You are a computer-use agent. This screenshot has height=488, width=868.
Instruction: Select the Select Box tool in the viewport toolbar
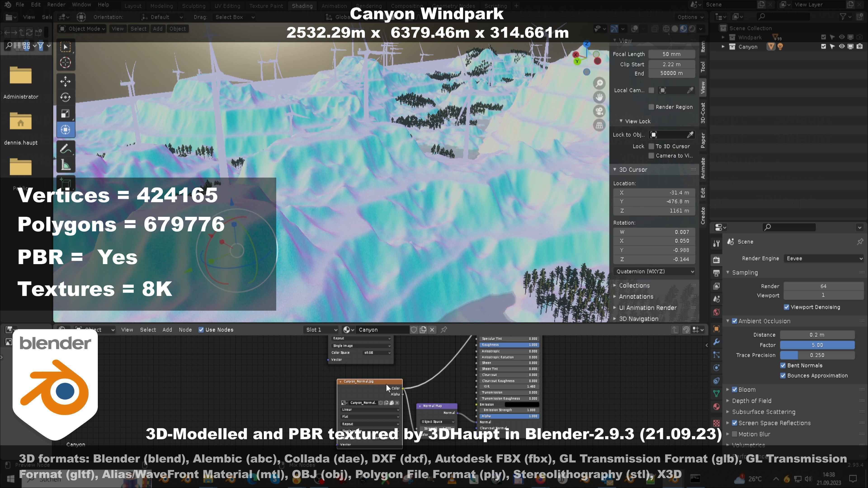65,47
